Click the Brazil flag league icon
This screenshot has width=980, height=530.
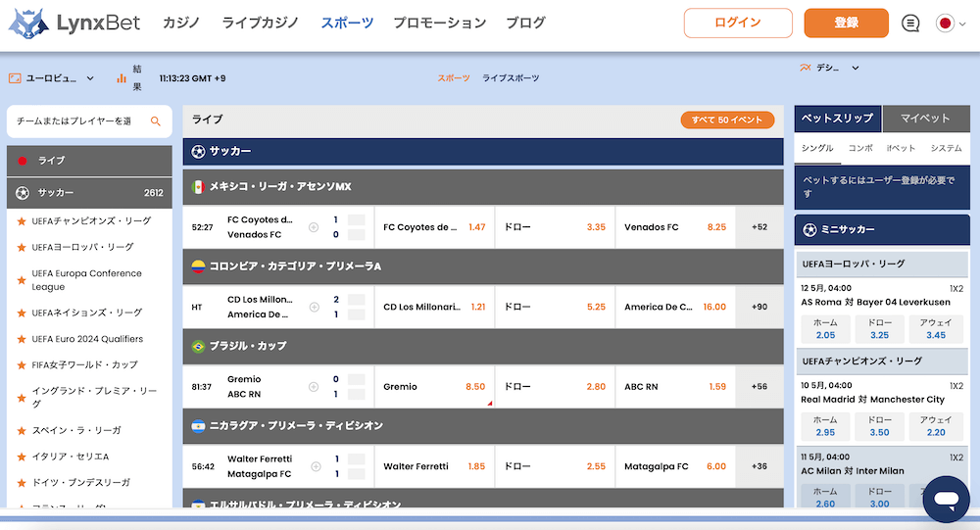[x=198, y=346]
